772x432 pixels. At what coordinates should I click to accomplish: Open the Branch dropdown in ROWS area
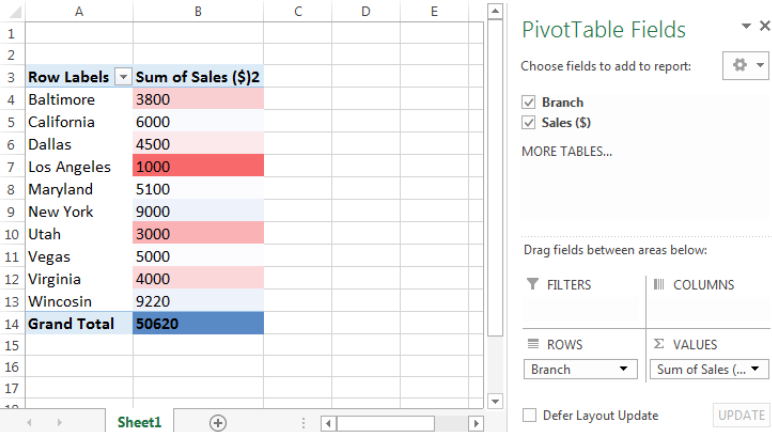tap(580, 369)
